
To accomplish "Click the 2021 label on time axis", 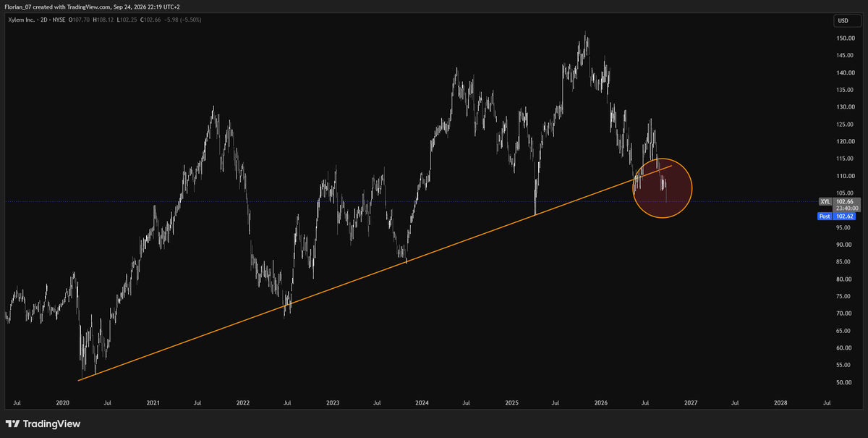I will (x=153, y=402).
